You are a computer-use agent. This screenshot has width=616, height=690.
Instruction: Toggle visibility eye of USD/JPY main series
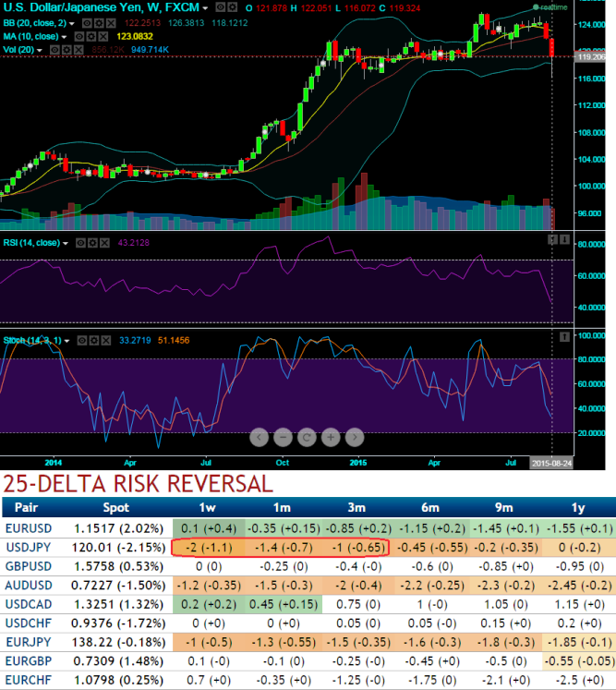coord(221,7)
